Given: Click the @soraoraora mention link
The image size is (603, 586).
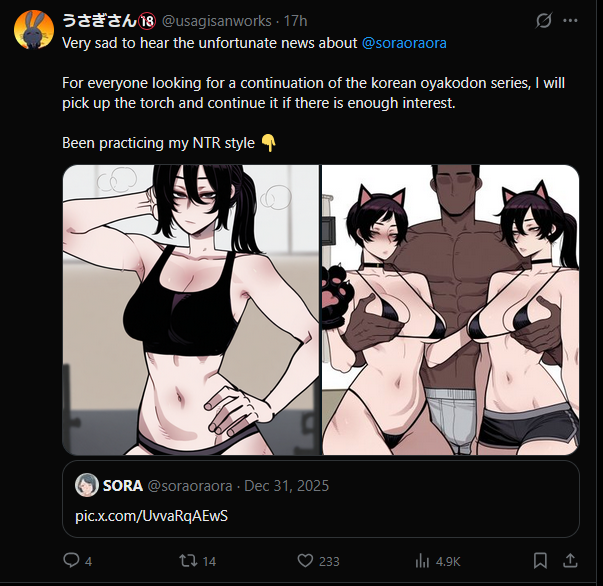Looking at the screenshot, I should tap(404, 43).
